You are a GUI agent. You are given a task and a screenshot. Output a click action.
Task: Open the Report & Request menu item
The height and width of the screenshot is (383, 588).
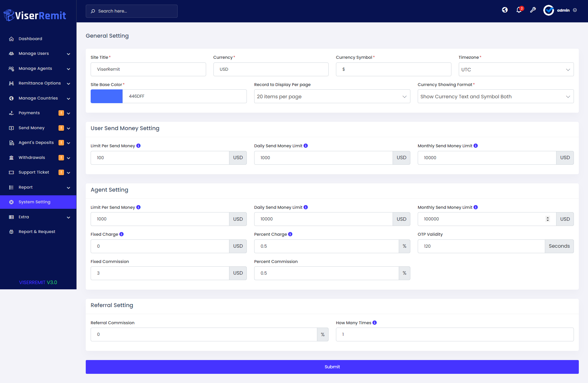pyautogui.click(x=37, y=232)
